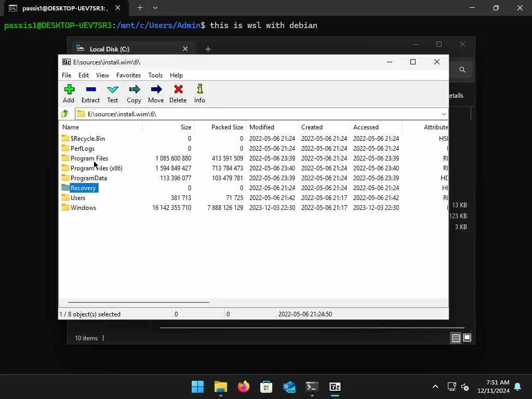Screen dimensions: 532x399
Task: Add a new terminal tab
Action: tap(140, 7)
